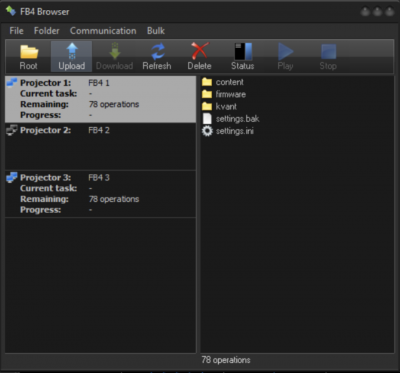Select Projector 3 FB4 3 entry
The height and width of the screenshot is (373, 400).
pos(100,194)
